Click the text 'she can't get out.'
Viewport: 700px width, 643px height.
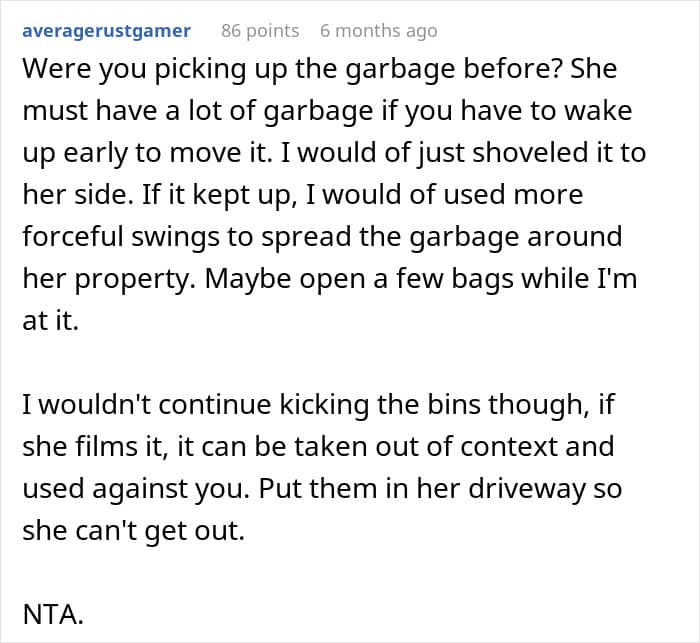pos(133,532)
